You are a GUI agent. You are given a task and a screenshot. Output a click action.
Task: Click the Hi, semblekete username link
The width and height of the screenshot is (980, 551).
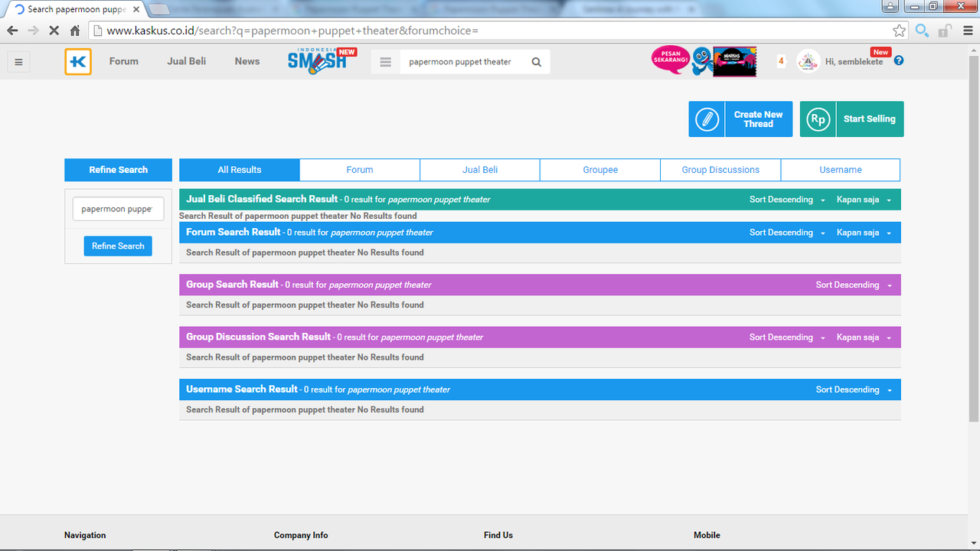854,62
